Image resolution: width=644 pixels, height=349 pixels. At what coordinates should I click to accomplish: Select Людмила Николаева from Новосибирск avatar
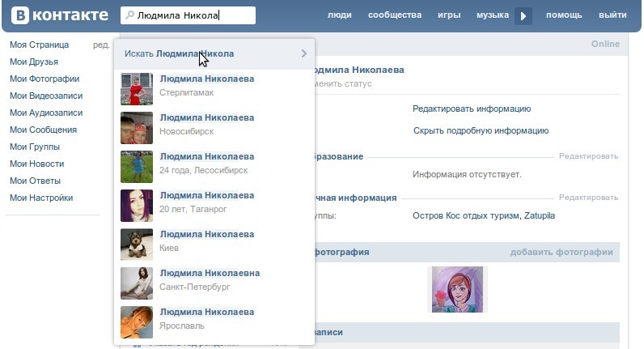(136, 128)
